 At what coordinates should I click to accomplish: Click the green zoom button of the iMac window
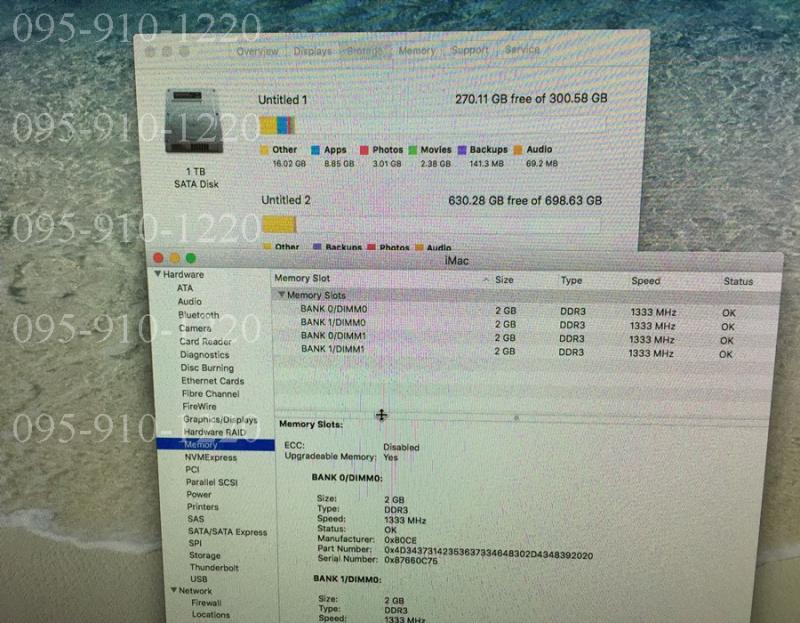[191, 258]
